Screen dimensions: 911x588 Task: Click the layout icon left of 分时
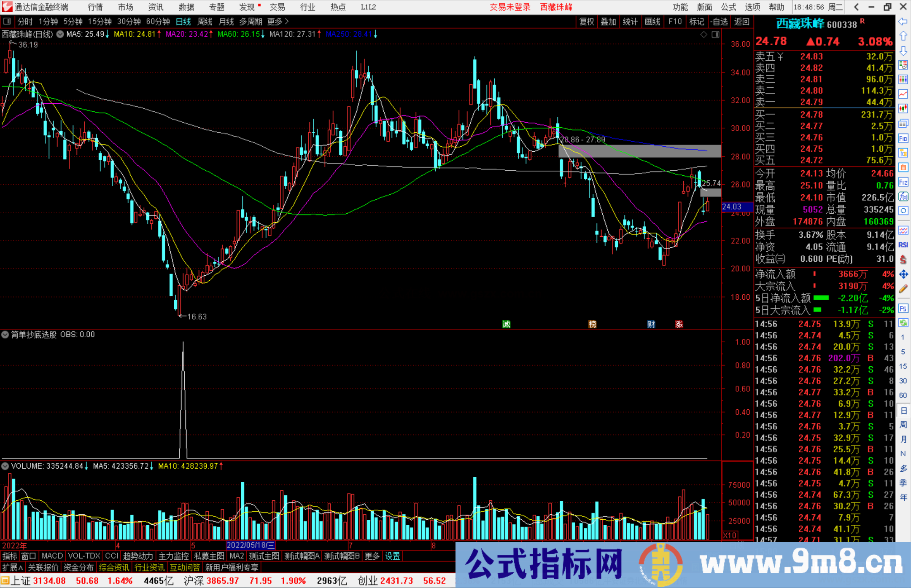point(7,21)
